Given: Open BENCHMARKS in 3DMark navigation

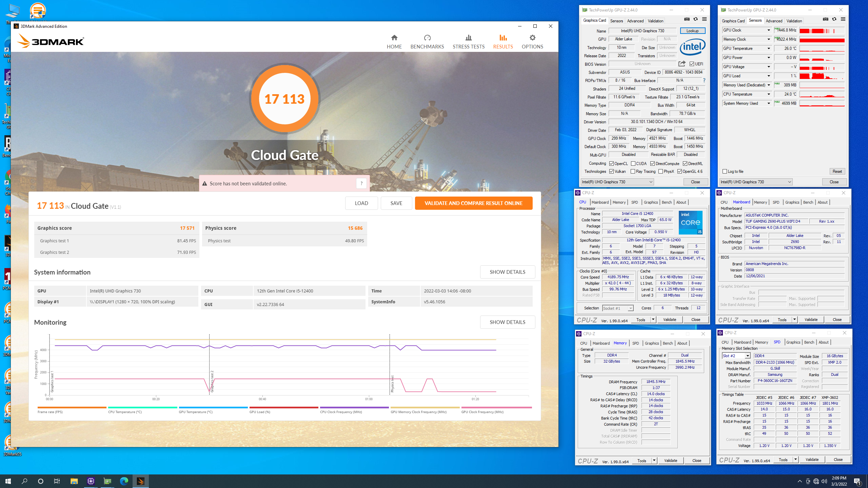Looking at the screenshot, I should [x=427, y=42].
